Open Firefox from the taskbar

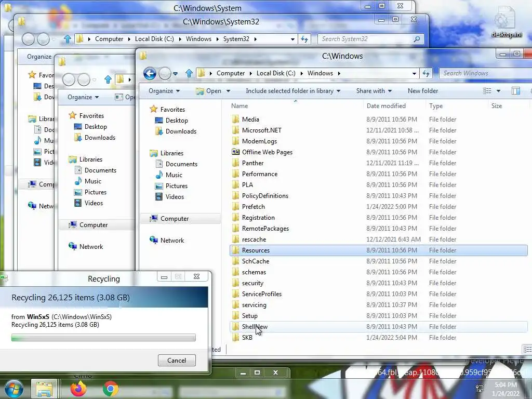78,389
